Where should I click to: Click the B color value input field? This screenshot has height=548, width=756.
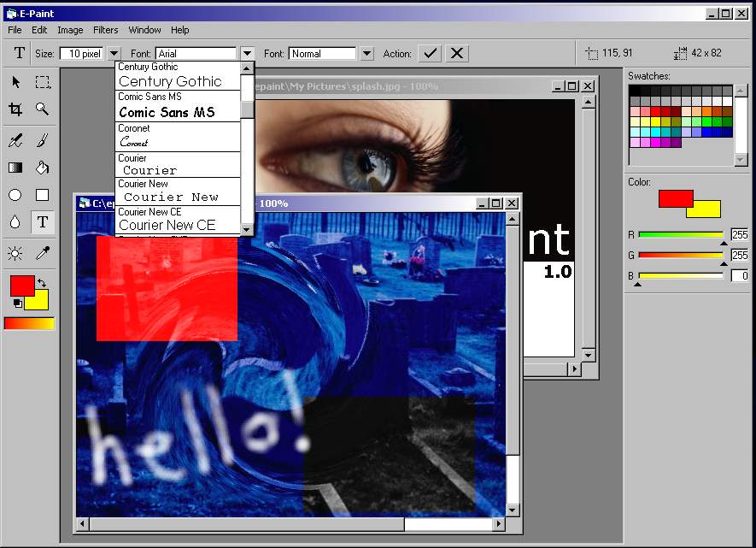click(x=739, y=275)
